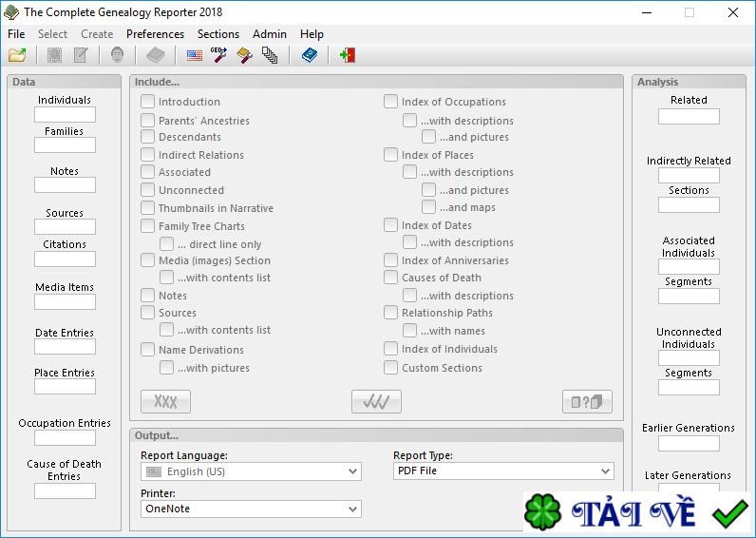Check the Indirect Relations option
The image size is (756, 538).
(x=147, y=154)
